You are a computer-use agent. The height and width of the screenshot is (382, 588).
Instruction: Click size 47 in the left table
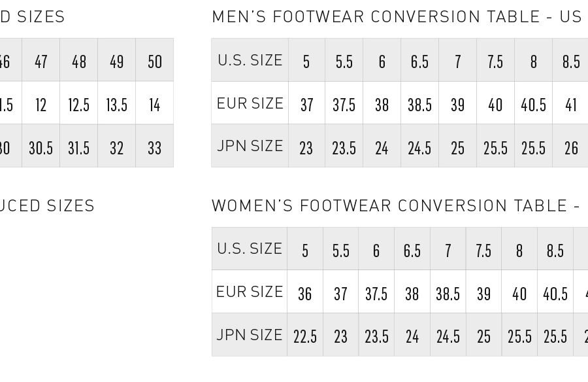41,60
